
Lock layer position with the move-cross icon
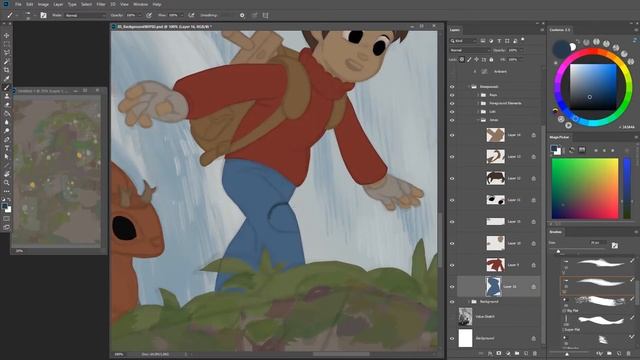[x=476, y=60]
